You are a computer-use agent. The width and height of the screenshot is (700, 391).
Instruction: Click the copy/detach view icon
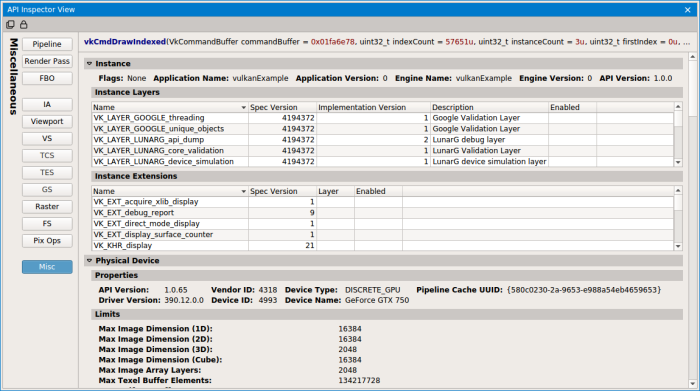click(x=10, y=25)
